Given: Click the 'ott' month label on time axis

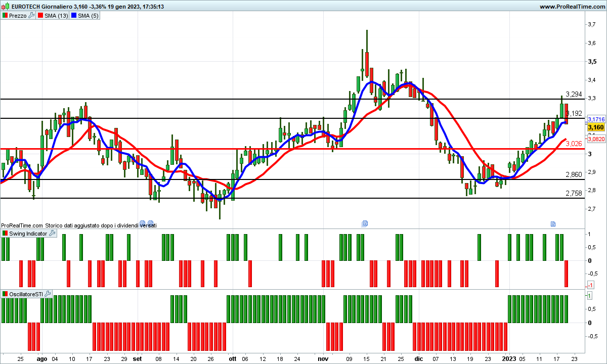Looking at the screenshot, I should [232, 358].
